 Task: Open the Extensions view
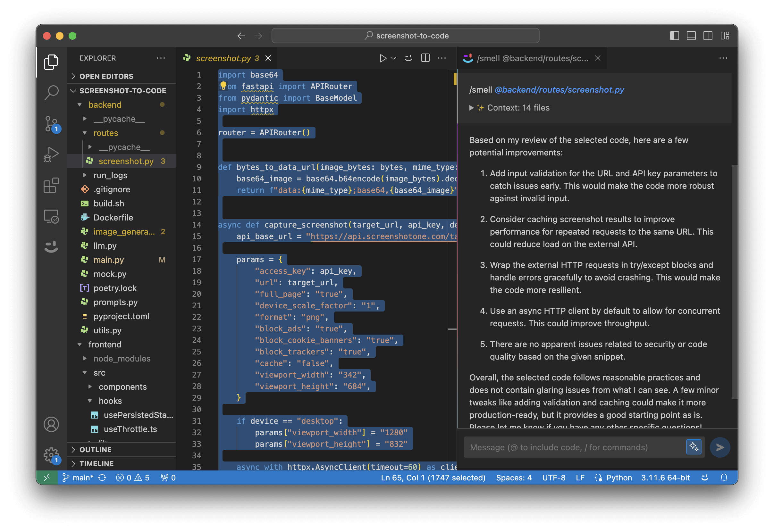click(x=51, y=185)
